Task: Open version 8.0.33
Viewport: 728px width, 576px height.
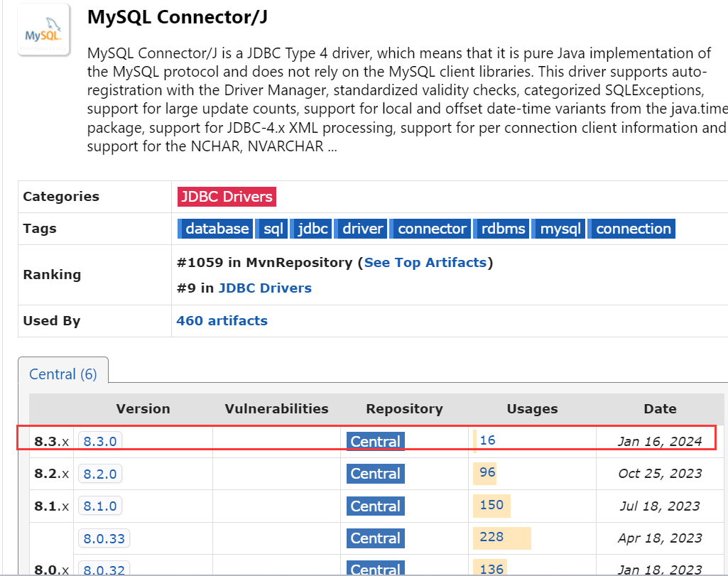Action: [x=104, y=538]
